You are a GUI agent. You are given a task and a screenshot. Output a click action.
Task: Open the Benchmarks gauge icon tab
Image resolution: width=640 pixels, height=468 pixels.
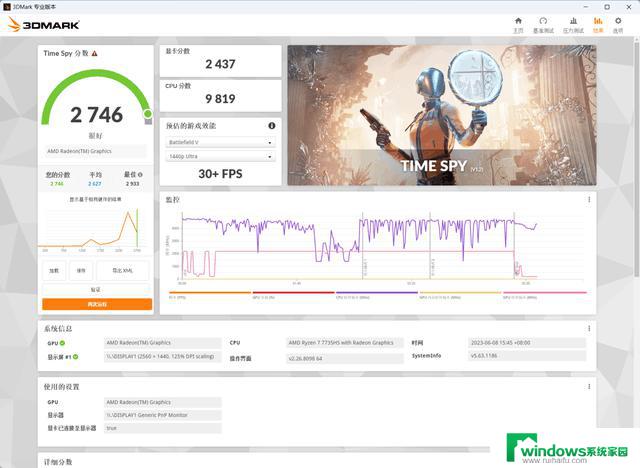pos(543,25)
